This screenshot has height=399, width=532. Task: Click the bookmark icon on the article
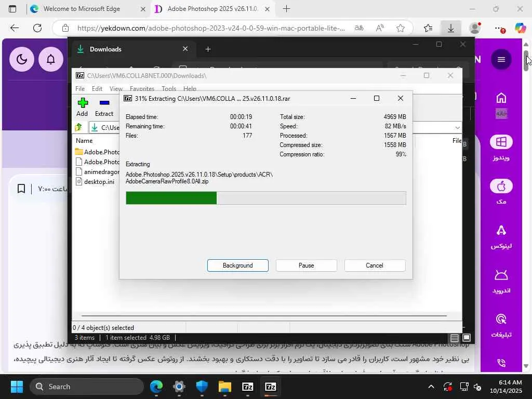click(21, 189)
